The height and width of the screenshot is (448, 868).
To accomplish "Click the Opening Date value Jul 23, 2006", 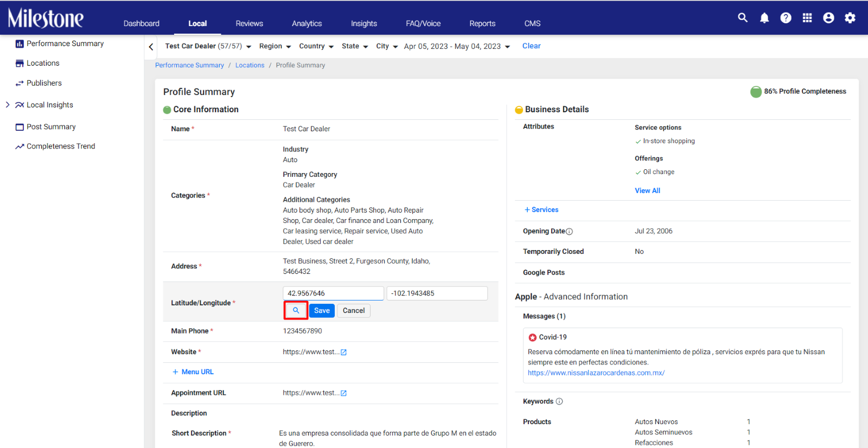I will 653,232.
